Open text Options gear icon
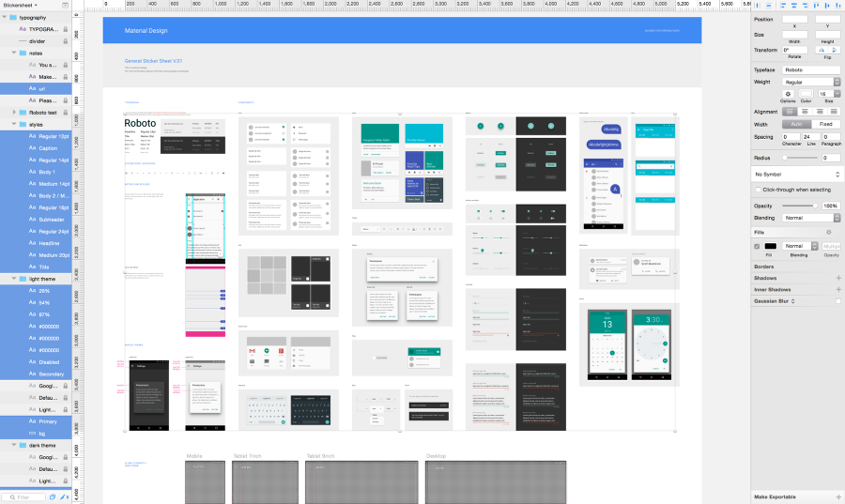The height and width of the screenshot is (504, 845). tap(788, 94)
